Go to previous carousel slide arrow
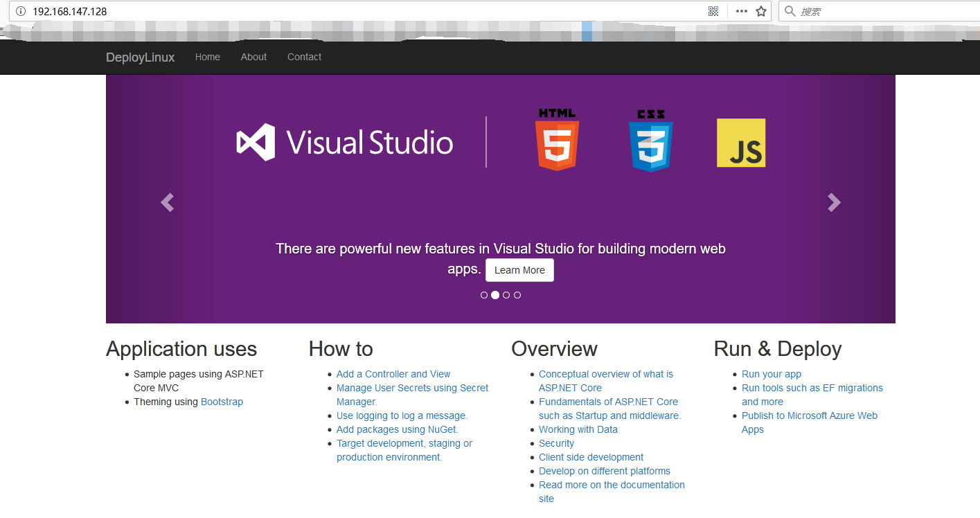Image resolution: width=980 pixels, height=518 pixels. [x=167, y=202]
